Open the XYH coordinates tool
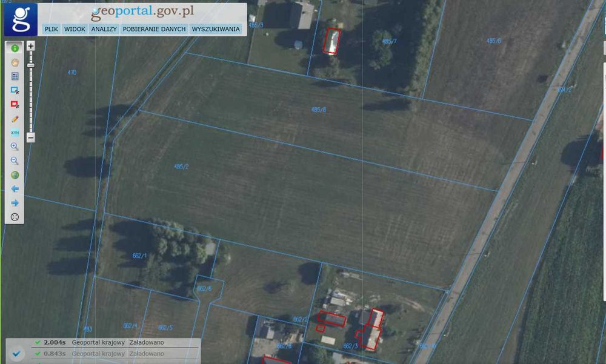 15,133
